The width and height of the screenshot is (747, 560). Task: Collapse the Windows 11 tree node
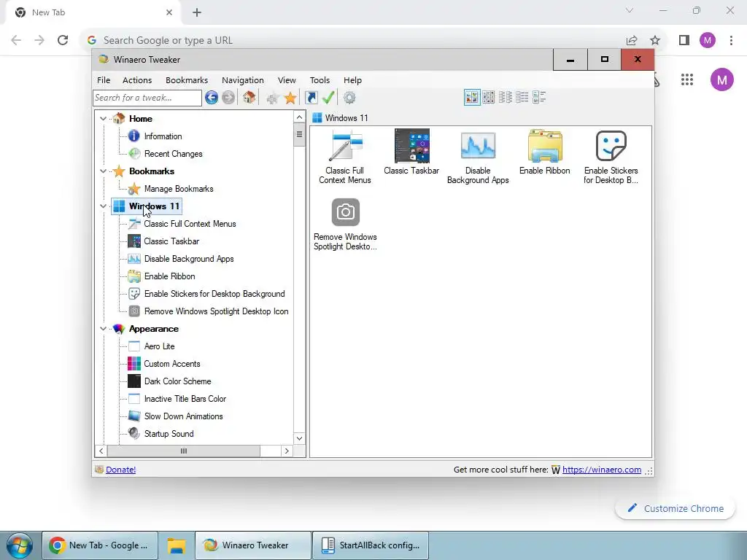(103, 206)
